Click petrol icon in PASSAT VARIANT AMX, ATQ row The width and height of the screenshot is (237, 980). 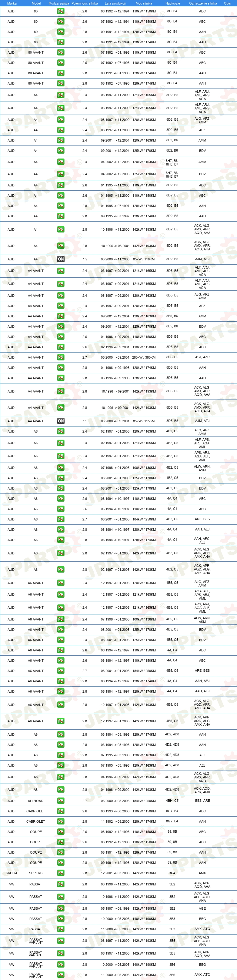61,975
